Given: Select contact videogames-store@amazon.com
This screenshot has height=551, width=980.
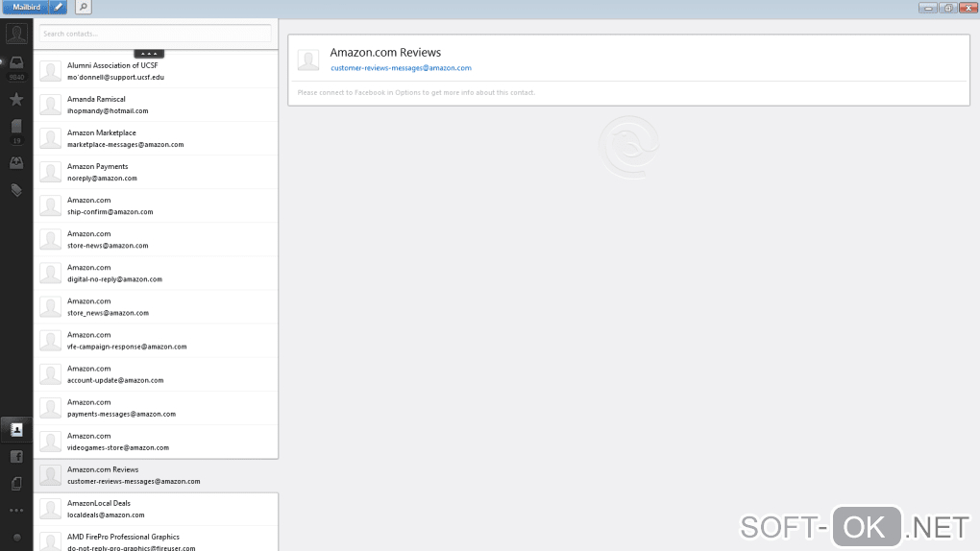Looking at the screenshot, I should (x=156, y=442).
